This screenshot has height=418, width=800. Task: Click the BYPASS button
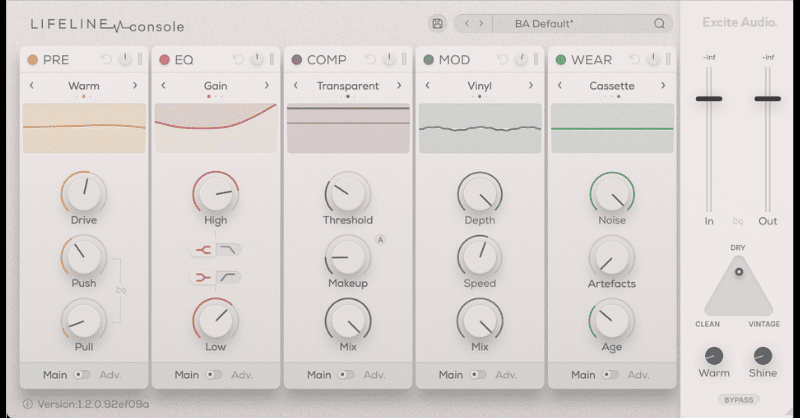pos(738,400)
